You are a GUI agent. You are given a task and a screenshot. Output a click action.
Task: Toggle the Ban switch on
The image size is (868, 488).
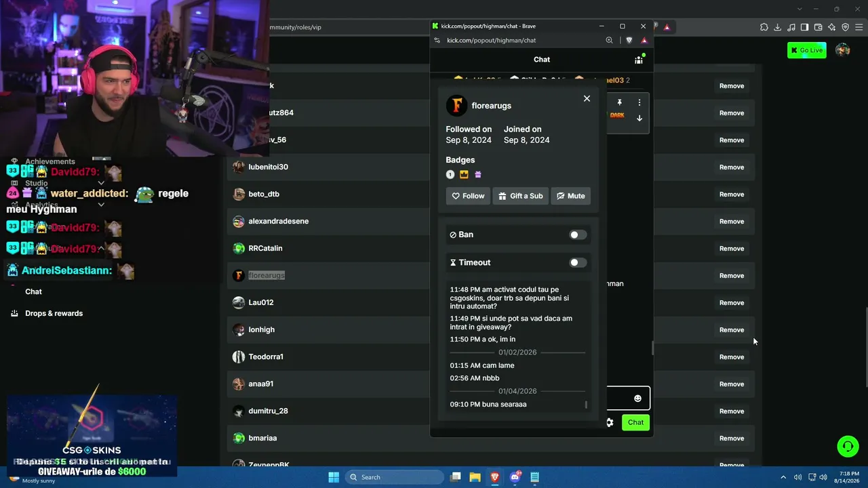577,235
